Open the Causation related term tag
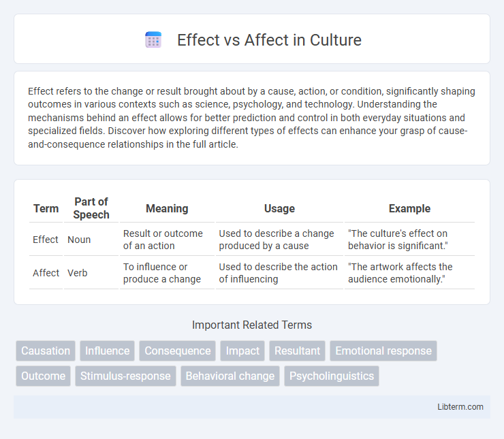The width and height of the screenshot is (504, 439). click(46, 351)
